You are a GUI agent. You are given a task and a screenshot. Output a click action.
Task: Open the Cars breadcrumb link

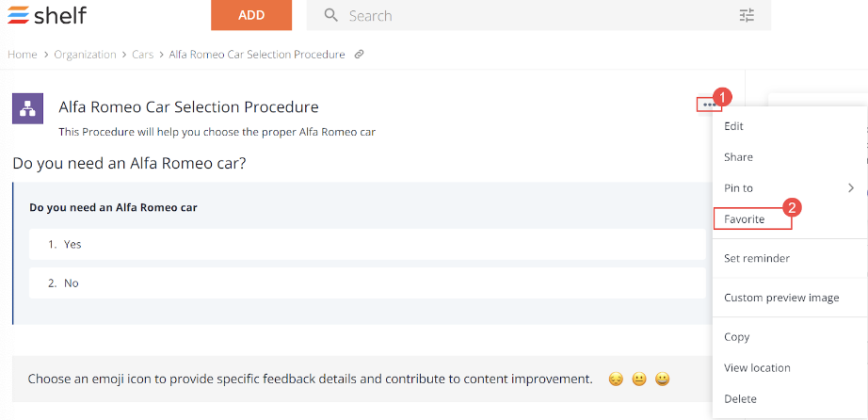coord(142,55)
